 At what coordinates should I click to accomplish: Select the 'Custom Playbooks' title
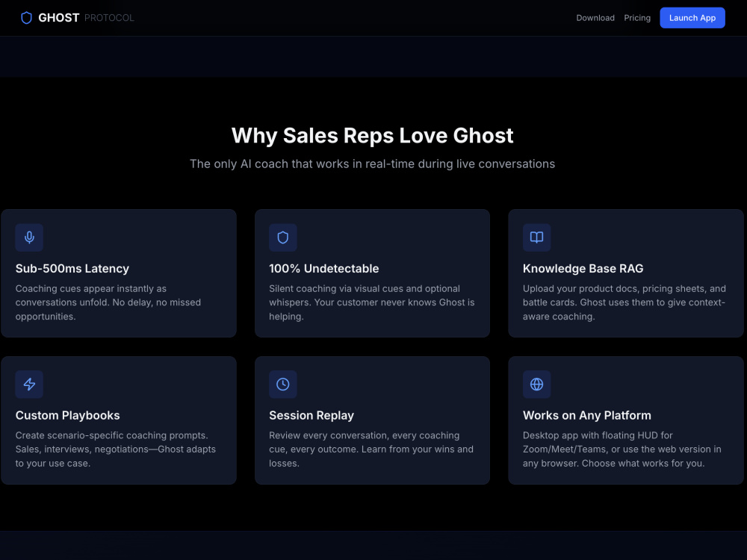point(68,415)
